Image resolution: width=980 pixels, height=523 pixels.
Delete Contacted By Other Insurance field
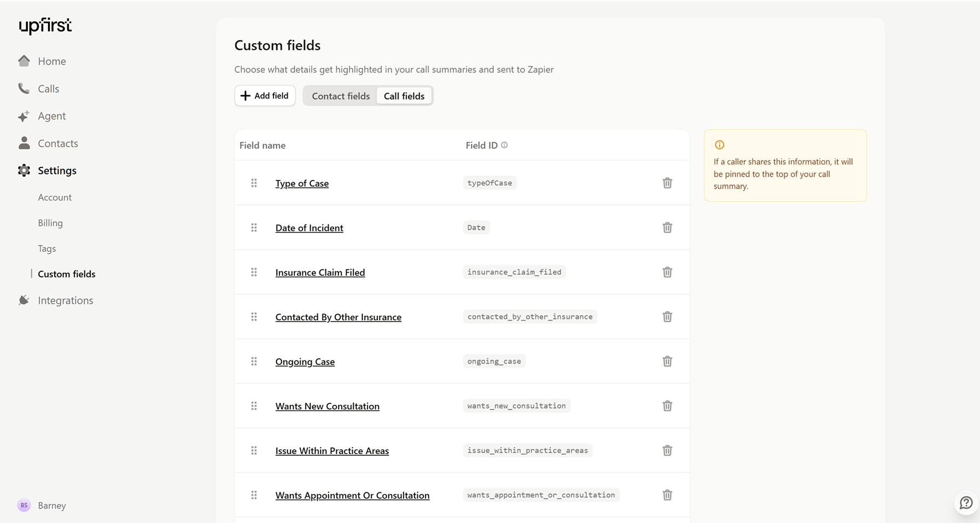[x=667, y=317]
